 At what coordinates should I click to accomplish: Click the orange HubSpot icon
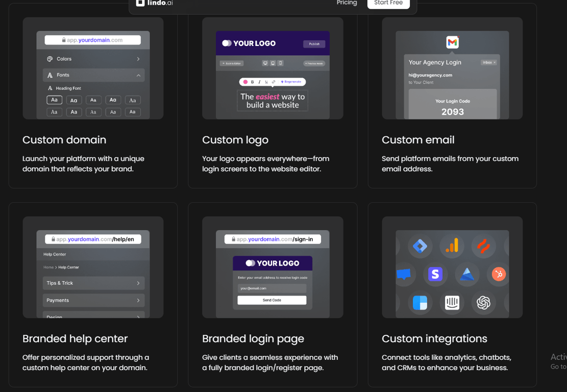pos(499,274)
